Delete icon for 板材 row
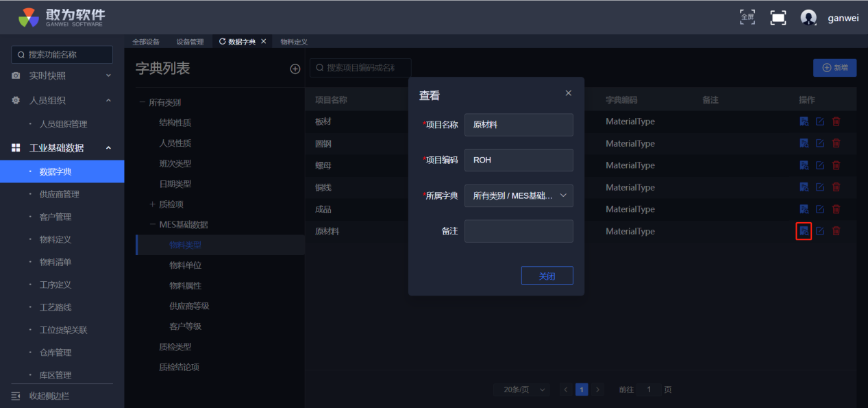 (836, 121)
